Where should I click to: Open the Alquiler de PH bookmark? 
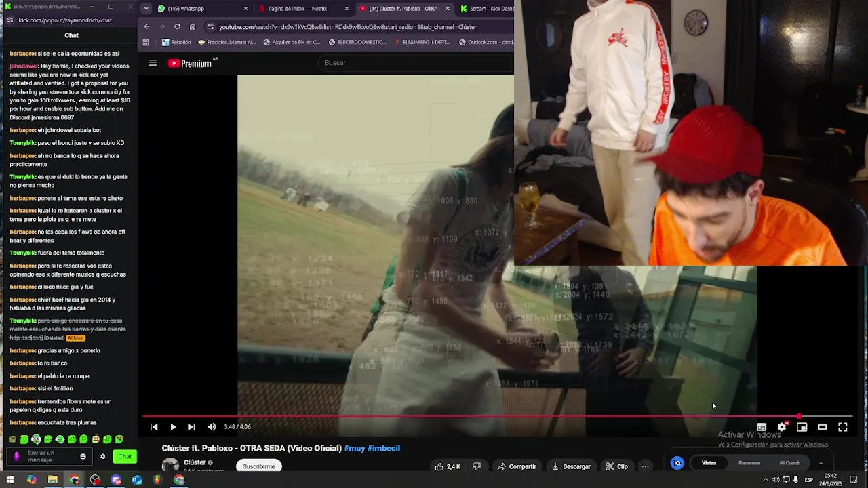[292, 42]
